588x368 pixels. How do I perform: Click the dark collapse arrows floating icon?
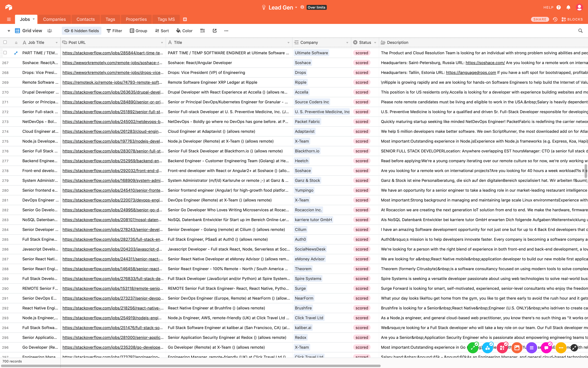[574, 348]
